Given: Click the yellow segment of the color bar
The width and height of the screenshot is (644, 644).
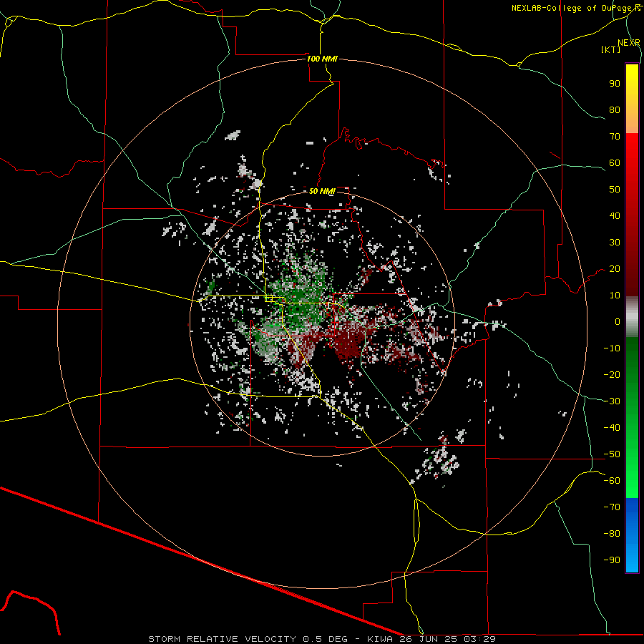Looking at the screenshot, I should click(632, 99).
